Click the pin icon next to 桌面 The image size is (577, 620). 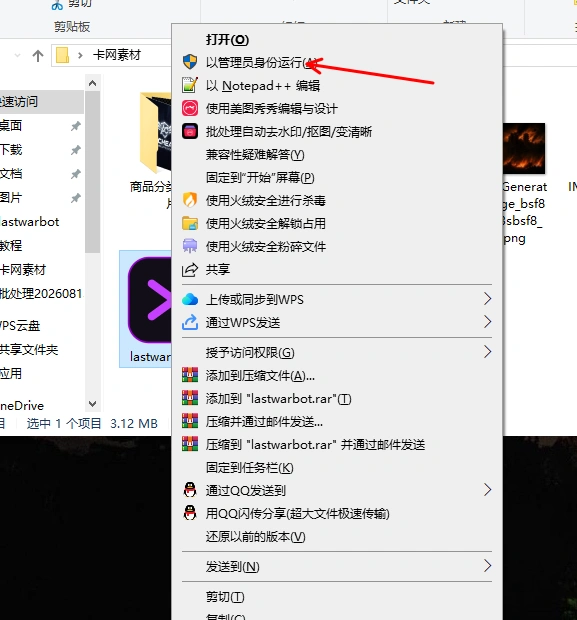(x=76, y=126)
